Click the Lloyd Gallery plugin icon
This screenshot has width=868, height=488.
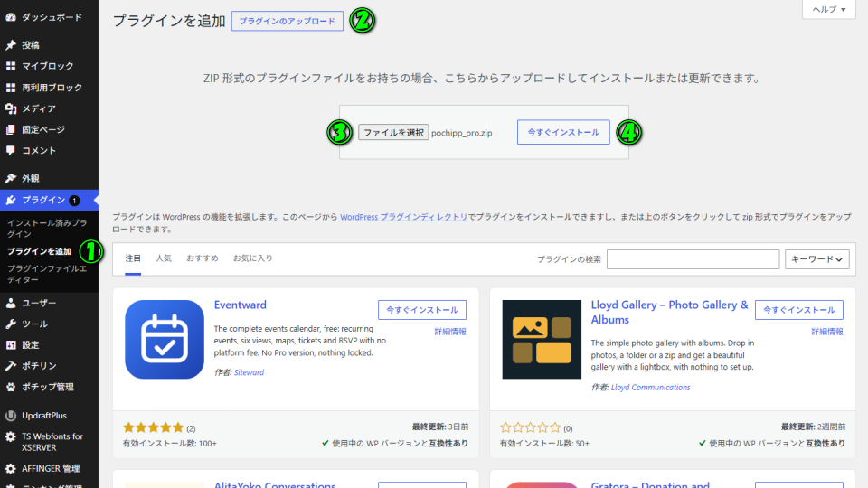click(x=542, y=339)
